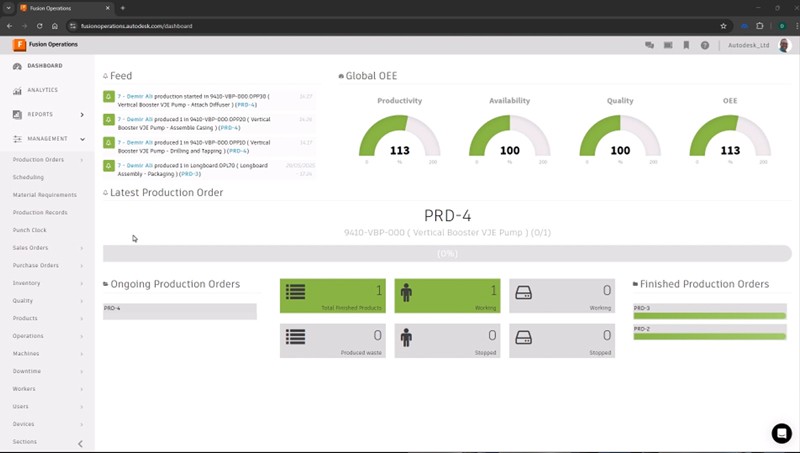Select the Fusion Operations browser tab
This screenshot has height=453, width=800.
click(65, 8)
